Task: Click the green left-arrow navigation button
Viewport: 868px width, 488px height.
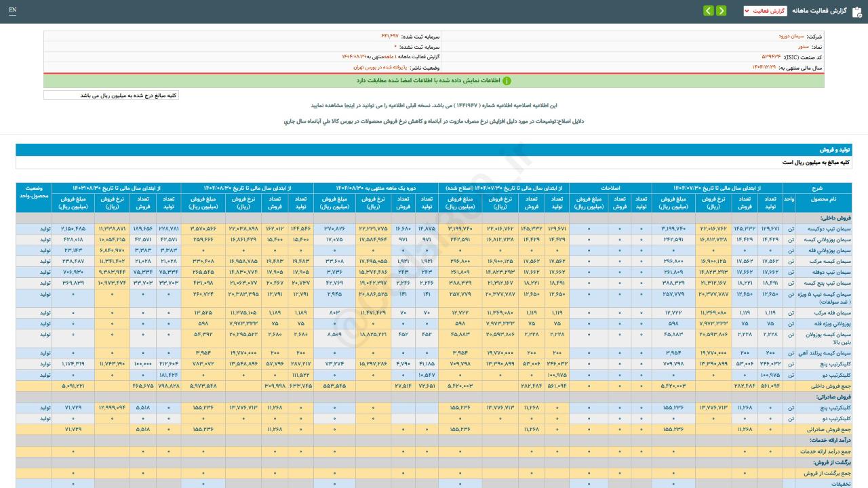Action: point(708,11)
